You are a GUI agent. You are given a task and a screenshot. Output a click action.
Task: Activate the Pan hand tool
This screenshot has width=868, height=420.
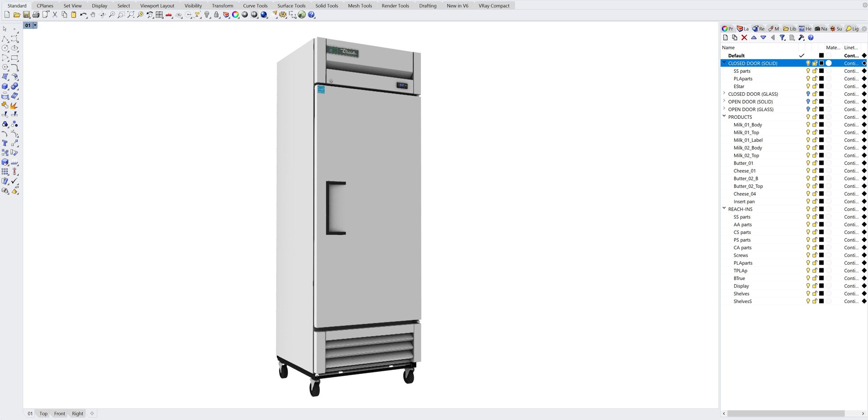[x=93, y=15]
